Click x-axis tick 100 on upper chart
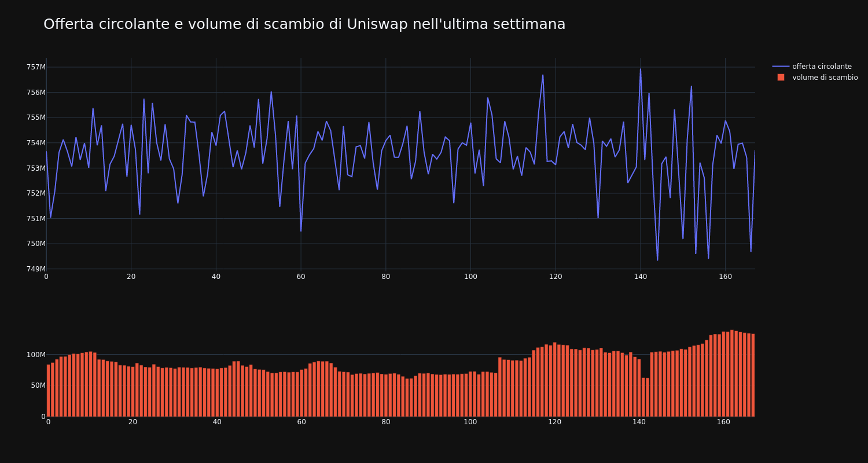The height and width of the screenshot is (463, 868). 470,277
